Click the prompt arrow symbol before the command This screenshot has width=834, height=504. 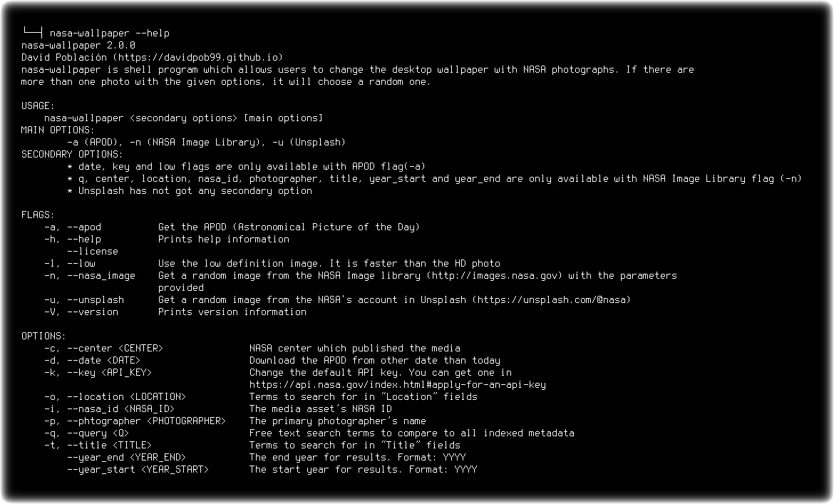[33, 32]
